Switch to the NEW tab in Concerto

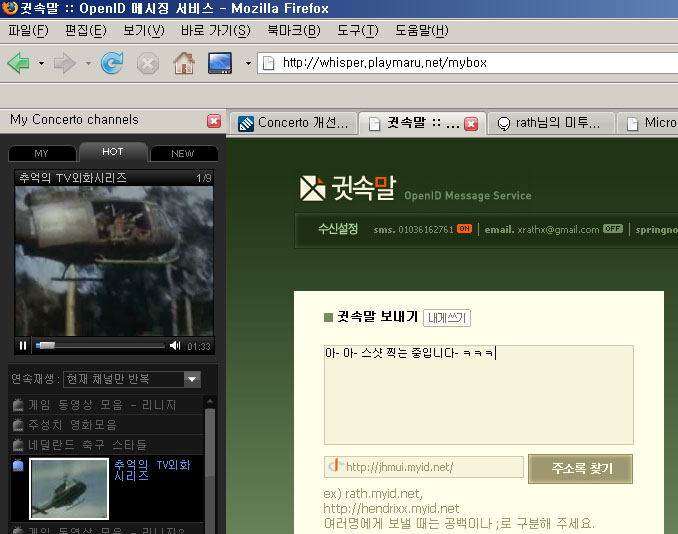[x=182, y=153]
